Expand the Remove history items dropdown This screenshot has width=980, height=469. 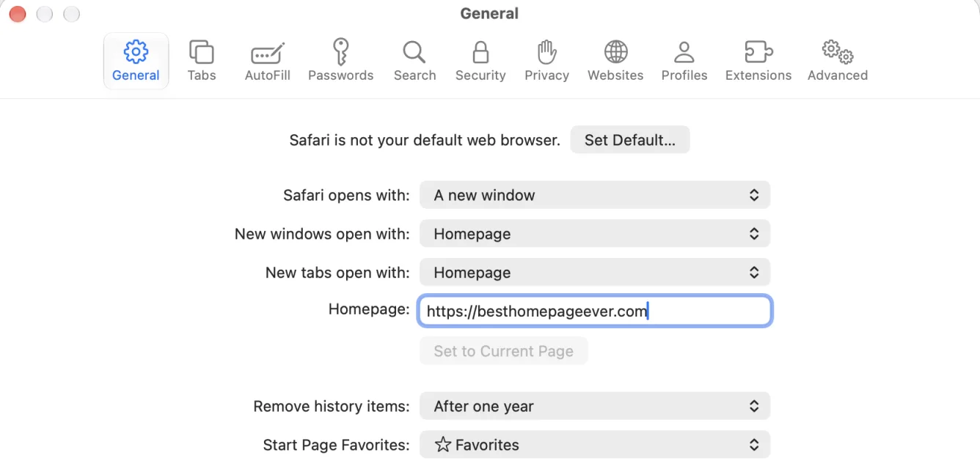595,406
